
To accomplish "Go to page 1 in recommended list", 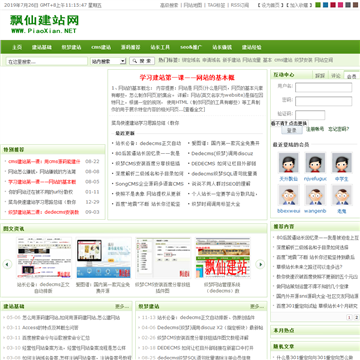I will 349,317.
